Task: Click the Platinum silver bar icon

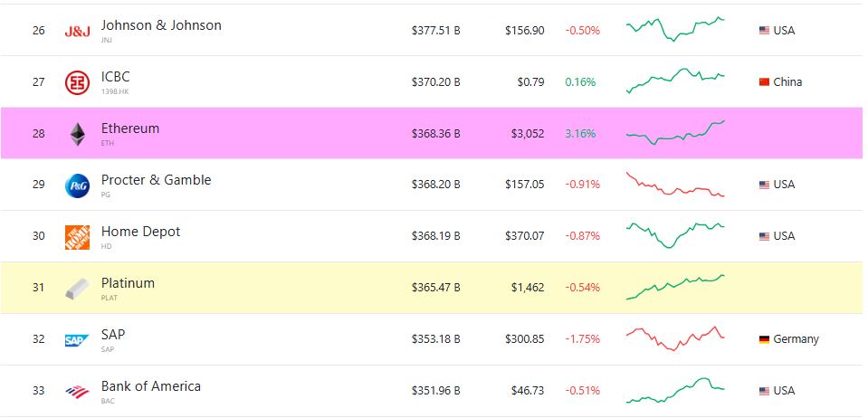Action: point(78,289)
